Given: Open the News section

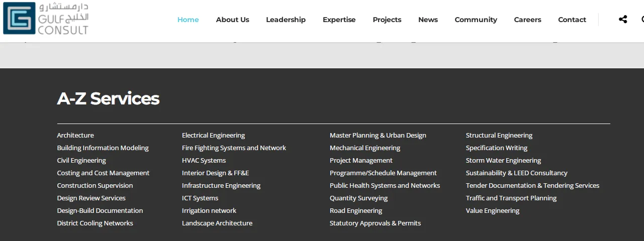Looking at the screenshot, I should 428,20.
